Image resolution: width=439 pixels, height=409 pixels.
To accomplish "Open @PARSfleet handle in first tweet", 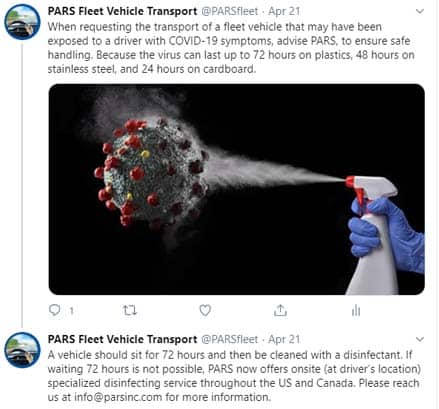I will (230, 11).
